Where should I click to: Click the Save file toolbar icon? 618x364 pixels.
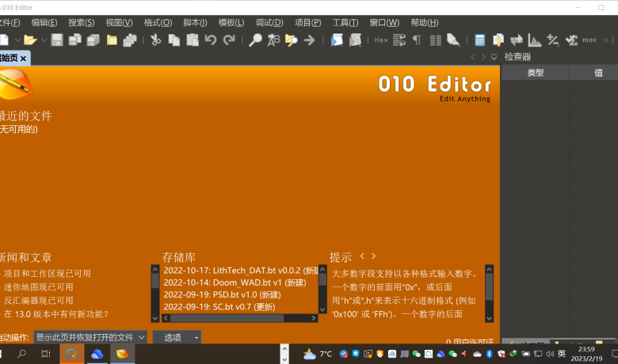pos(57,40)
